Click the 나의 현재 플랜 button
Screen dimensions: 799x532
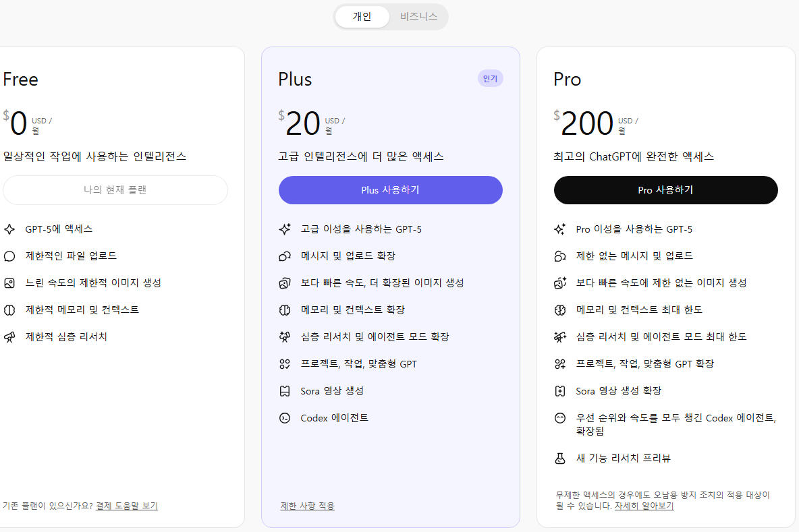[x=115, y=190]
